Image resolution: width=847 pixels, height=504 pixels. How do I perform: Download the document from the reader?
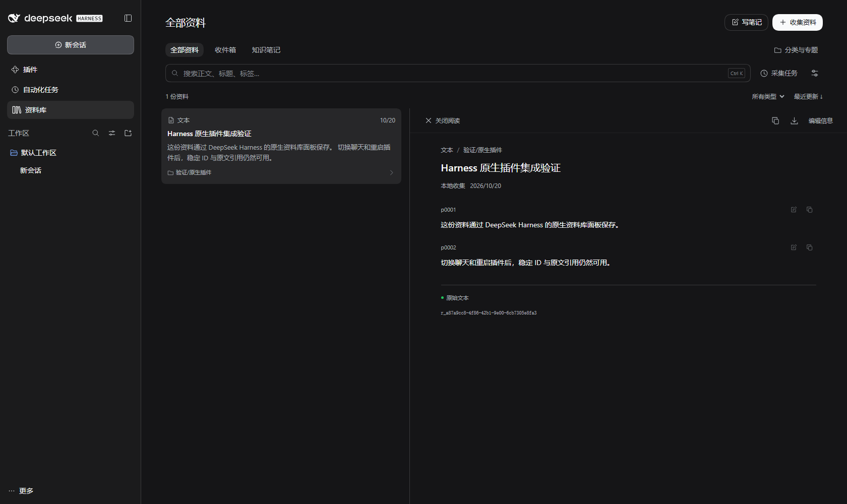pyautogui.click(x=794, y=120)
